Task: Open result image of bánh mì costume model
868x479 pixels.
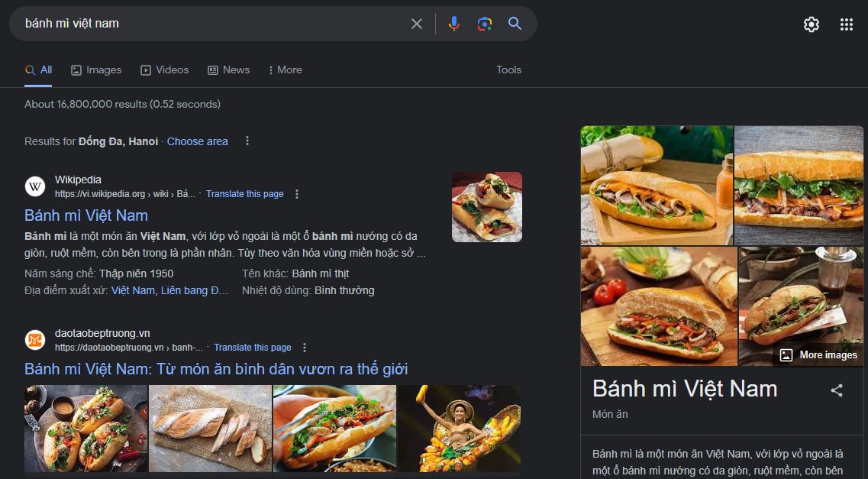Action: [x=460, y=429]
